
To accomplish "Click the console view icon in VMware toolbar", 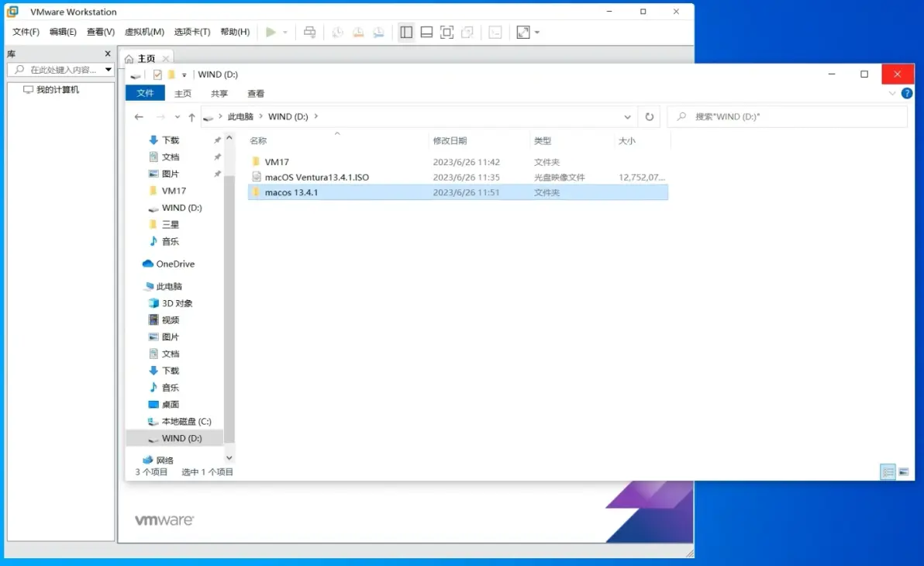I will [x=495, y=33].
